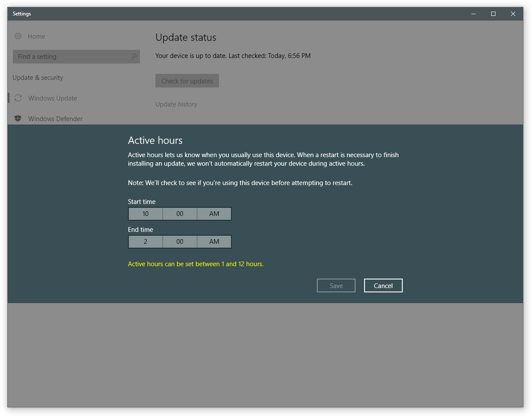532x416 pixels.
Task: Minimize the Settings window
Action: pos(474,14)
